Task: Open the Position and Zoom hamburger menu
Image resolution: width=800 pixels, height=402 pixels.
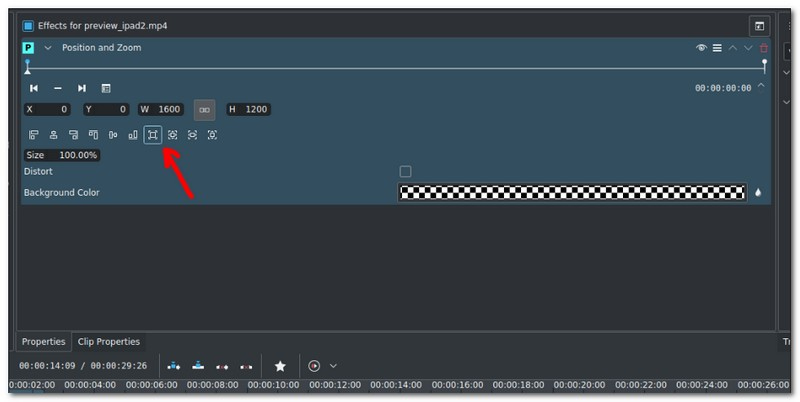Action: (717, 48)
